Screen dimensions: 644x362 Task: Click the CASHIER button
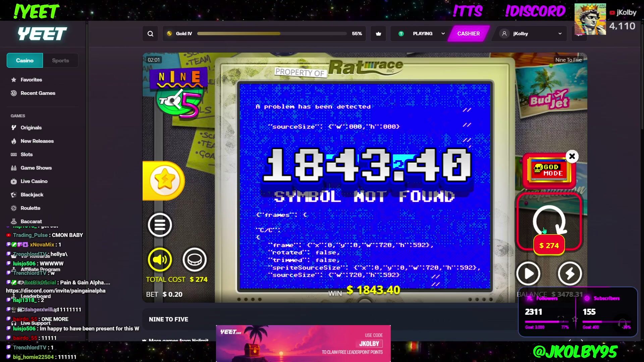coord(468,34)
